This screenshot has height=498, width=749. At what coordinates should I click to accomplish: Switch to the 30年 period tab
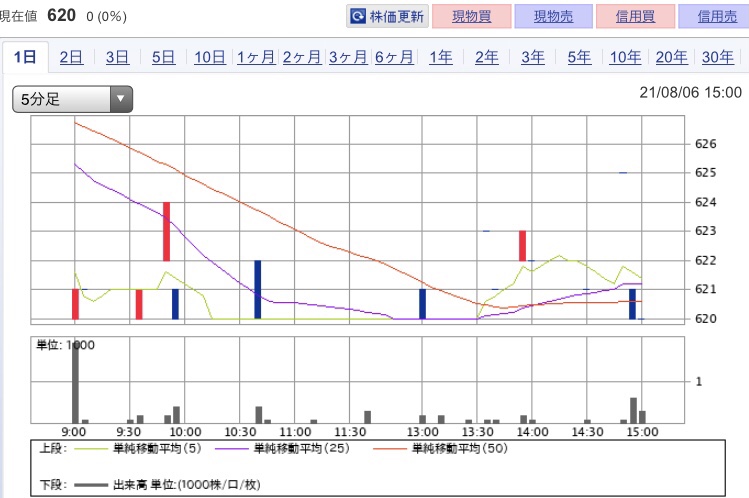(x=717, y=57)
